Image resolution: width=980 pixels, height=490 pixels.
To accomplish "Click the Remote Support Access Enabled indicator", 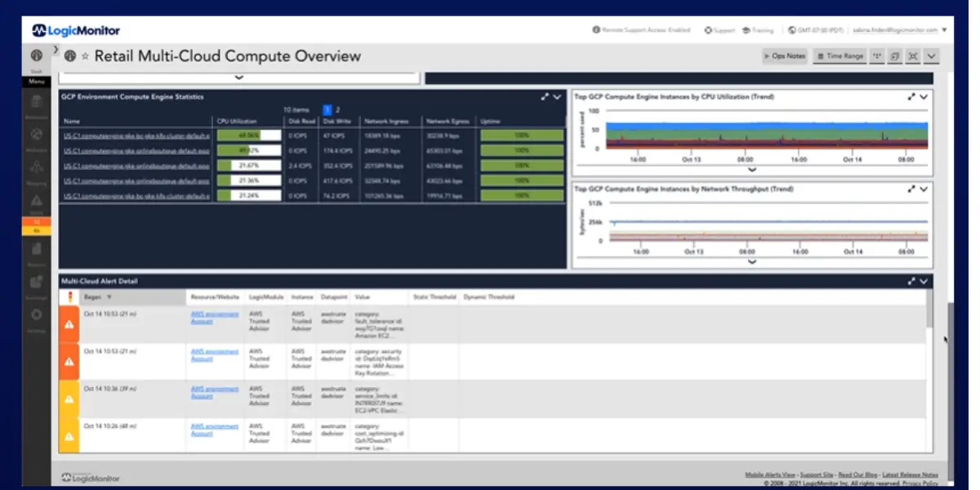I will point(641,30).
